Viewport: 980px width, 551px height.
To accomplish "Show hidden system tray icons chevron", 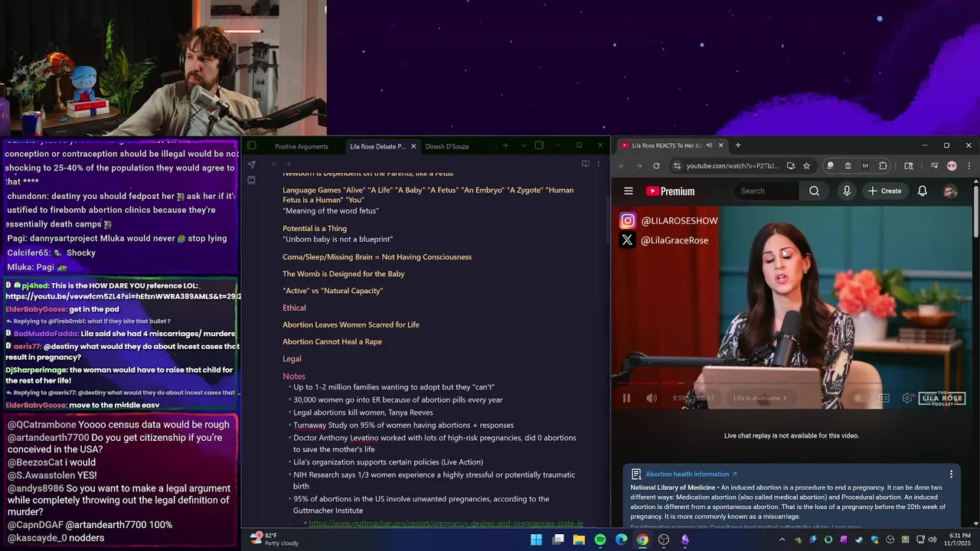I will point(782,540).
